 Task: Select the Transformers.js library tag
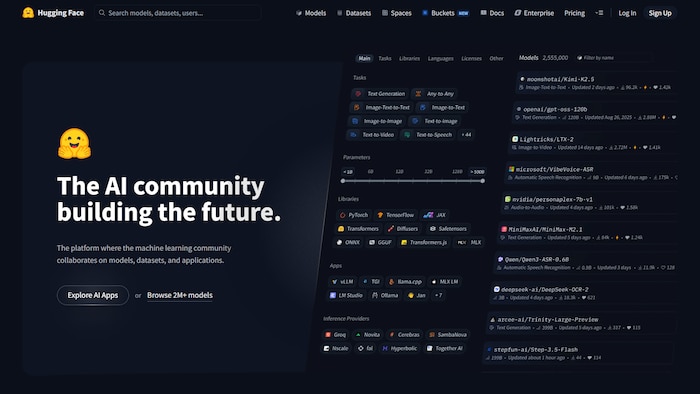coord(424,242)
